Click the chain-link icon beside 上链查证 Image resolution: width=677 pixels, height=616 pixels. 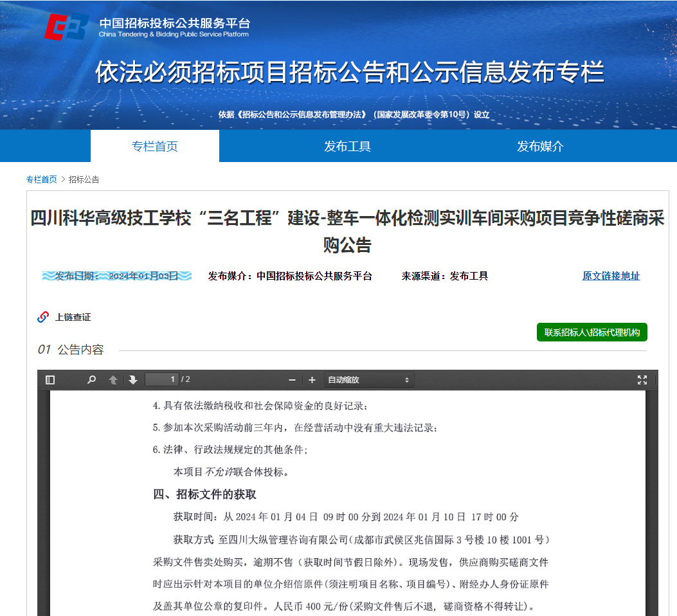coord(43,317)
